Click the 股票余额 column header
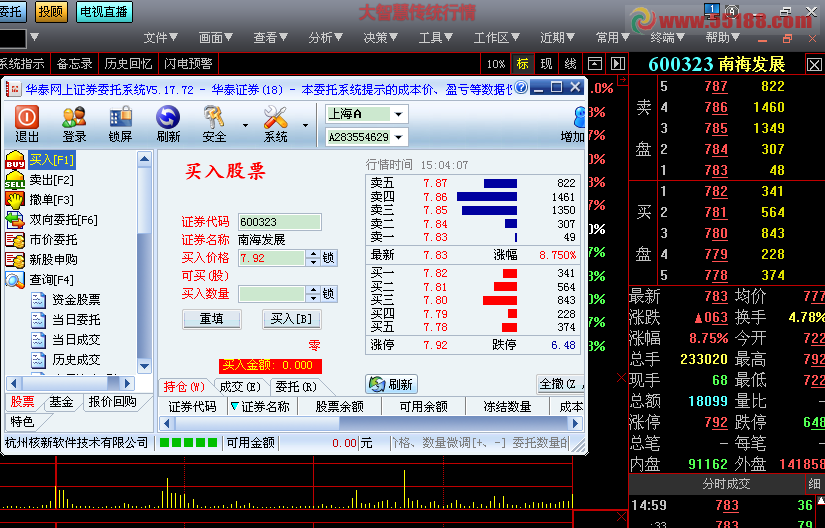Screen dimensions: 825x528 point(340,407)
